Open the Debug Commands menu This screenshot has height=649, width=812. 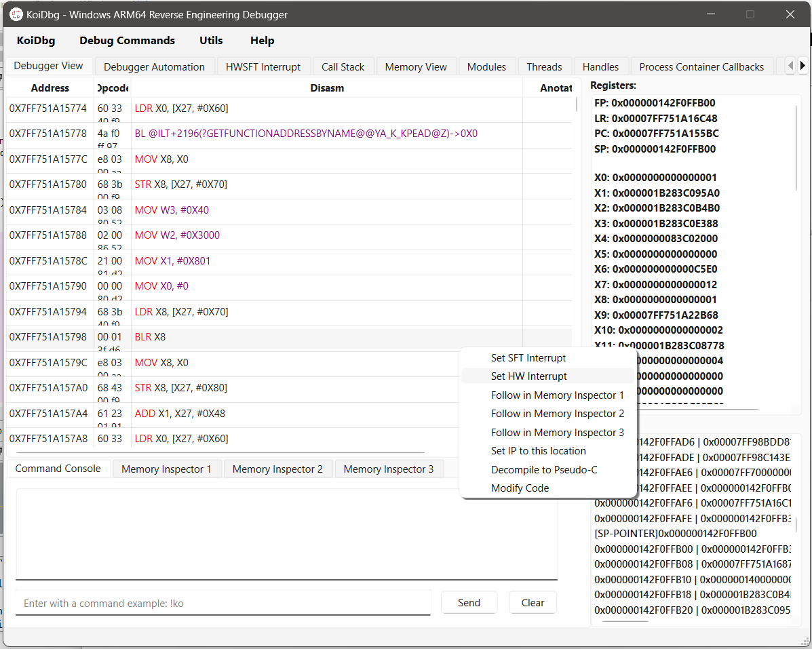coord(127,41)
